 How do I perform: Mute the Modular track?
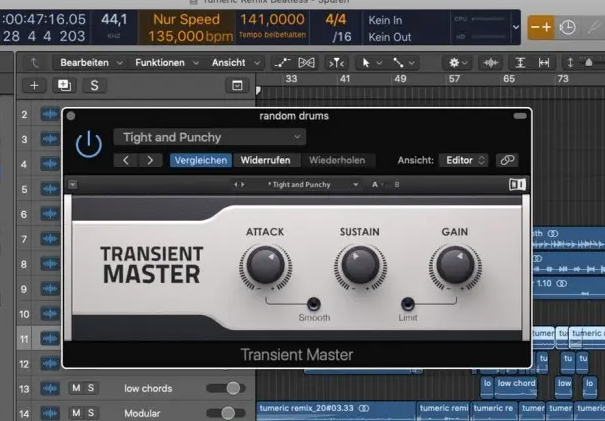76,413
